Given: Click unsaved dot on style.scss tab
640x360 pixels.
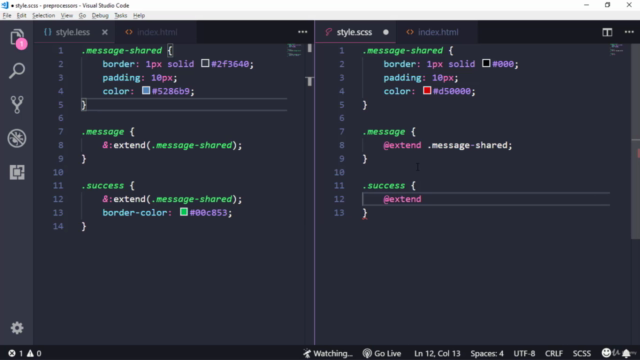Looking at the screenshot, I should pos(386,32).
